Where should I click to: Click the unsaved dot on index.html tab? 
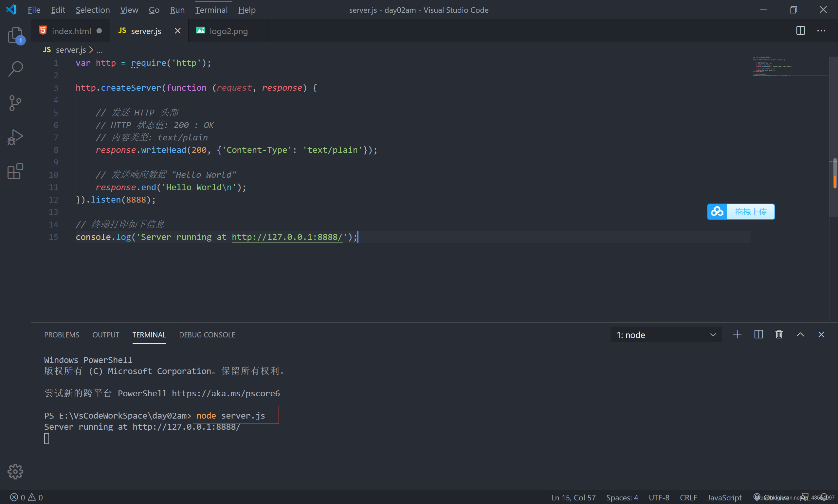[99, 31]
